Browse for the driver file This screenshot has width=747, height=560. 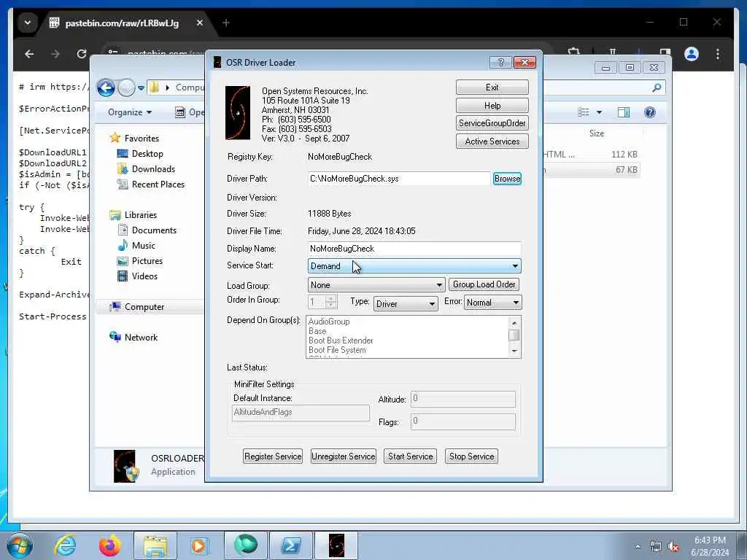(507, 179)
